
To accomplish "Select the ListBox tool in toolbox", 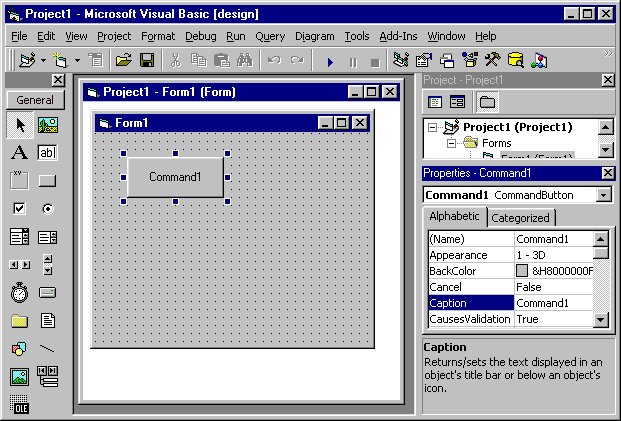I will point(48,237).
